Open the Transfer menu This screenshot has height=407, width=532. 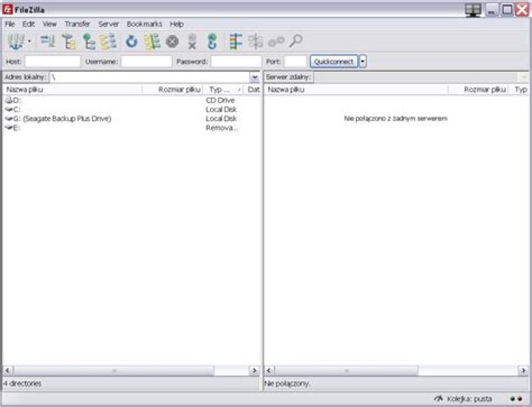[78, 24]
